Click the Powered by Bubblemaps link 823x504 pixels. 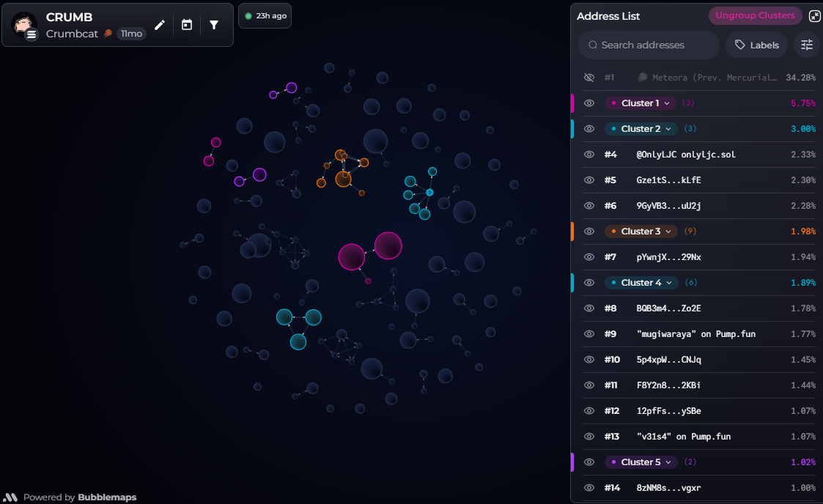70,497
